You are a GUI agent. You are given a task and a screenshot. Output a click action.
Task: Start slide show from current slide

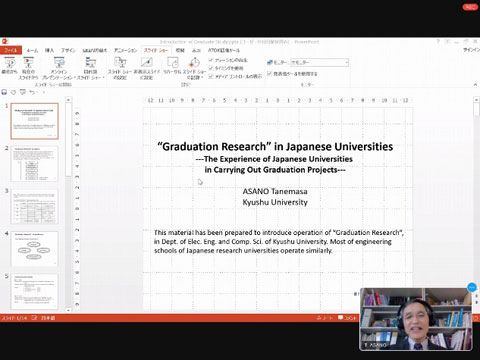pos(28,68)
